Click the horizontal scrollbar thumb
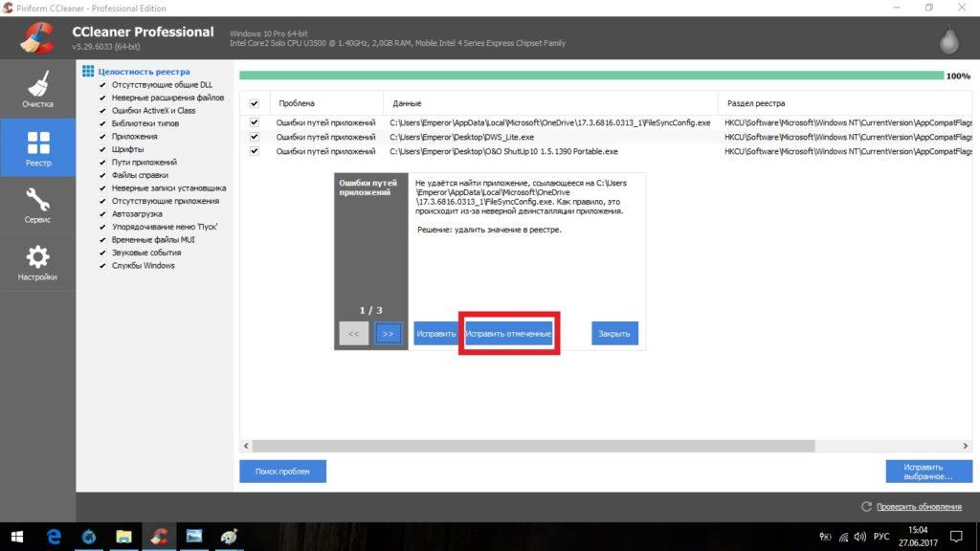980x551 pixels. [x=533, y=446]
